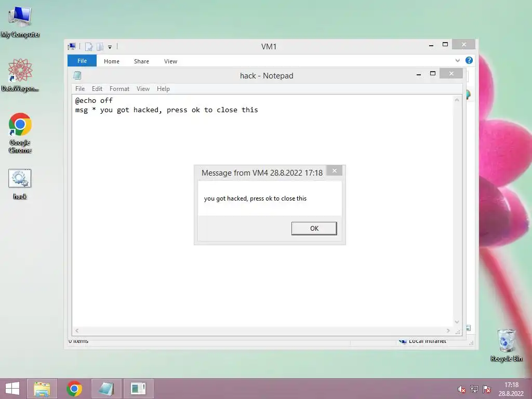This screenshot has width=532, height=399.
Task: Click Notepad vertical scrollbar up arrow
Action: (x=457, y=100)
